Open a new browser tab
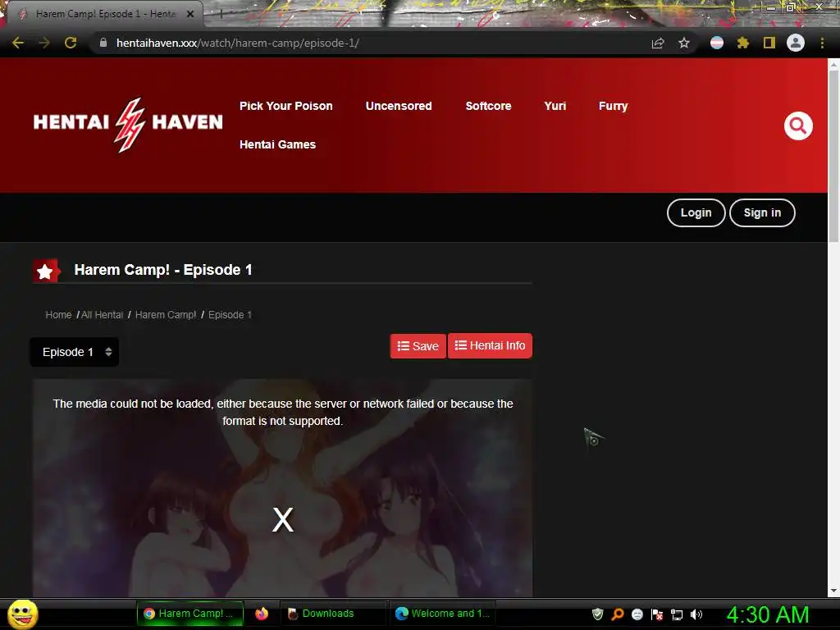Image resolution: width=840 pixels, height=630 pixels. (221, 15)
